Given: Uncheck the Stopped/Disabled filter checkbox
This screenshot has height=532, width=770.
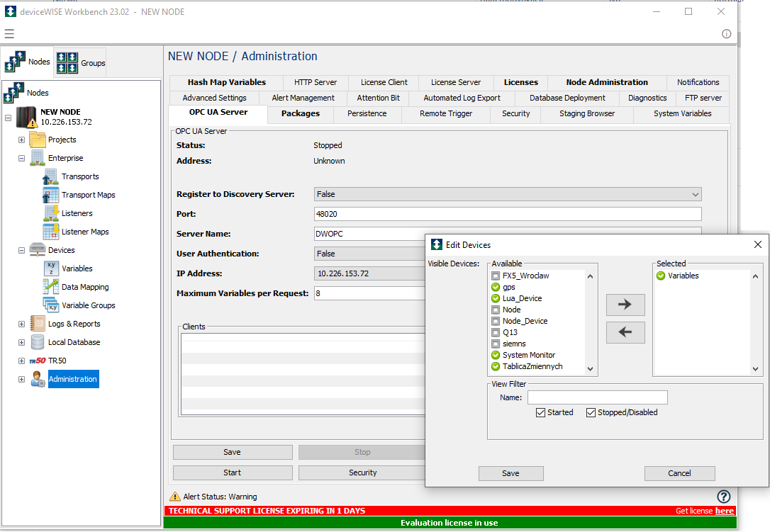Looking at the screenshot, I should coord(591,412).
